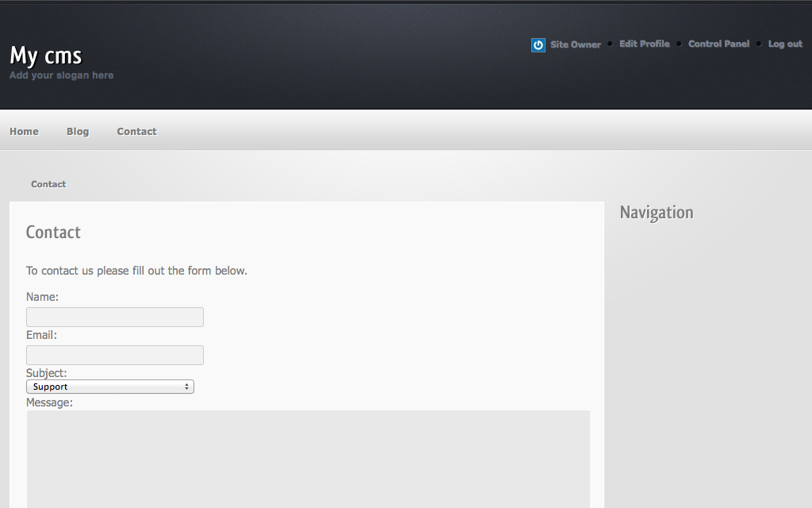Click the power icon beside Site Owner
The height and width of the screenshot is (508, 812).
pyautogui.click(x=538, y=44)
